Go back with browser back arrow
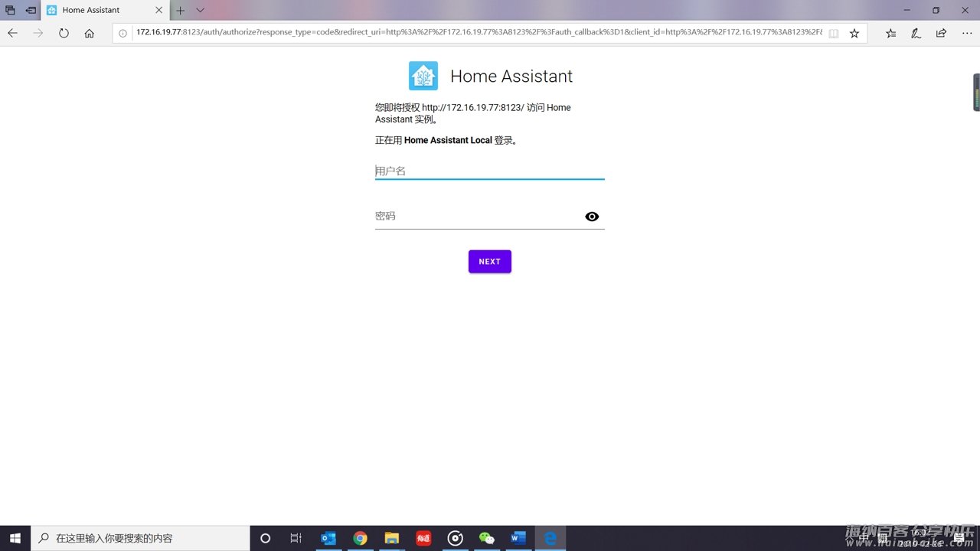This screenshot has height=551, width=980. coord(12,33)
